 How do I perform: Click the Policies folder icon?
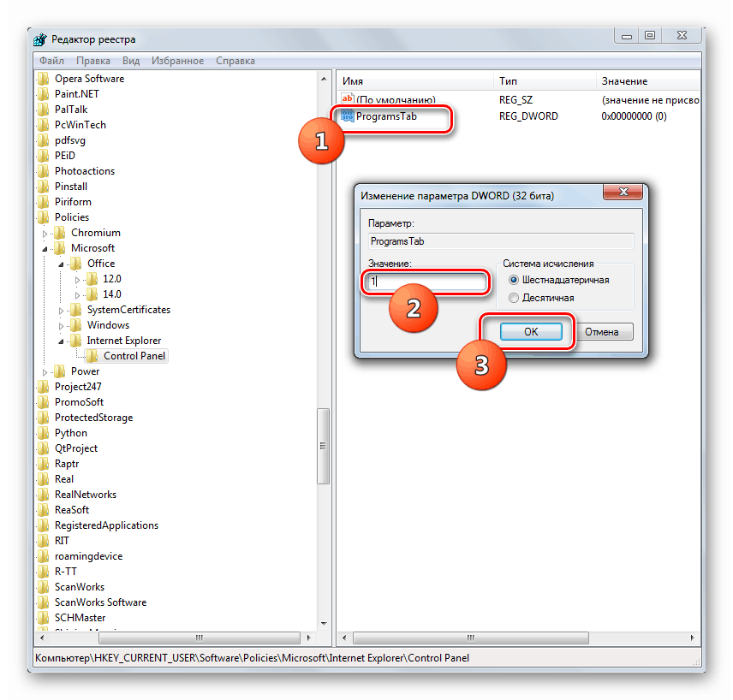tap(43, 217)
